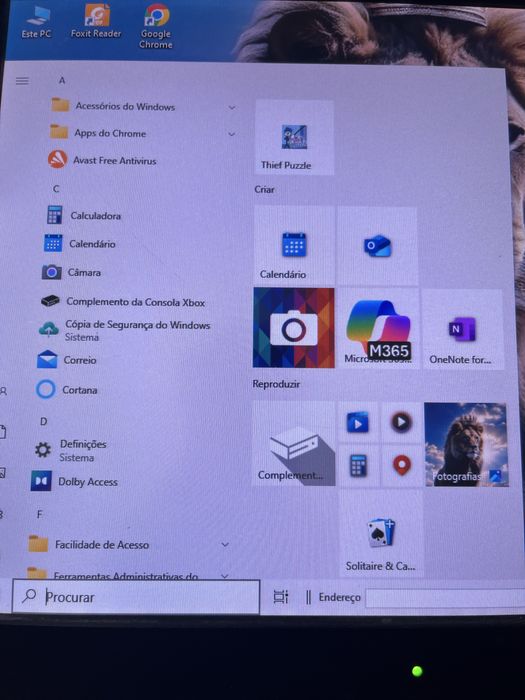Select the letter D group header

(43, 421)
